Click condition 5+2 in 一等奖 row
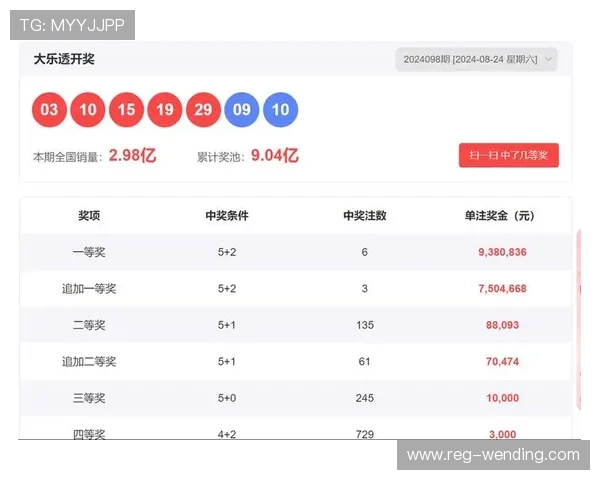This screenshot has width=600, height=480. [x=227, y=252]
